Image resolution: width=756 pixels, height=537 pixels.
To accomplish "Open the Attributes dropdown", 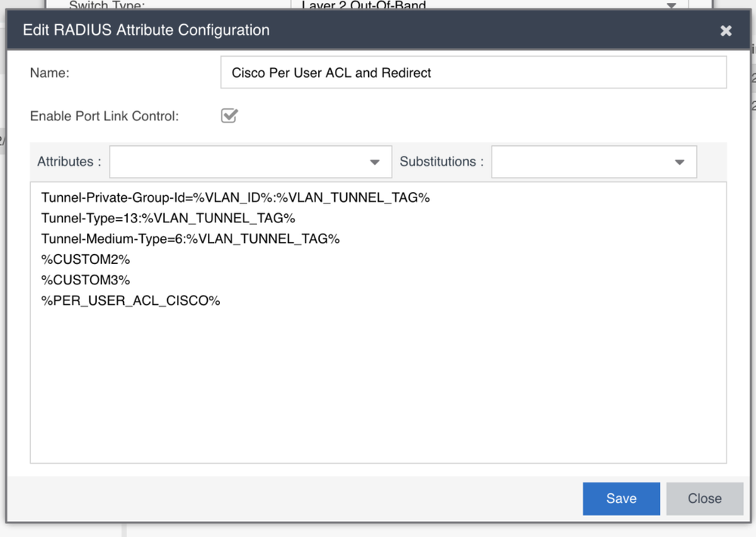I will pos(251,162).
